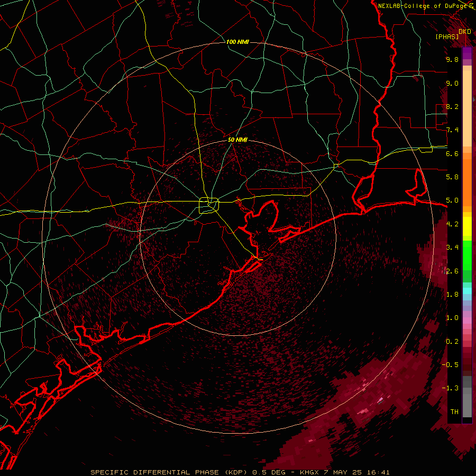The height and width of the screenshot is (476, 476).
Task: Pick the purple top segment of color bar
Action: [467, 53]
